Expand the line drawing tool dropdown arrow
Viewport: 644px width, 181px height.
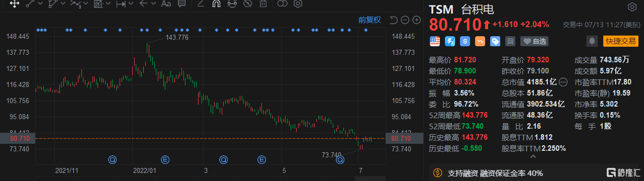tap(40, 4)
